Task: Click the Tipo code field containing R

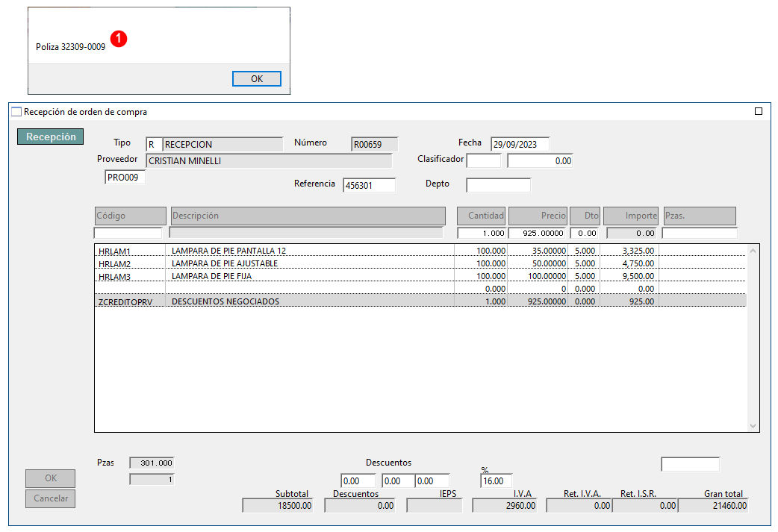Action: 153,144
